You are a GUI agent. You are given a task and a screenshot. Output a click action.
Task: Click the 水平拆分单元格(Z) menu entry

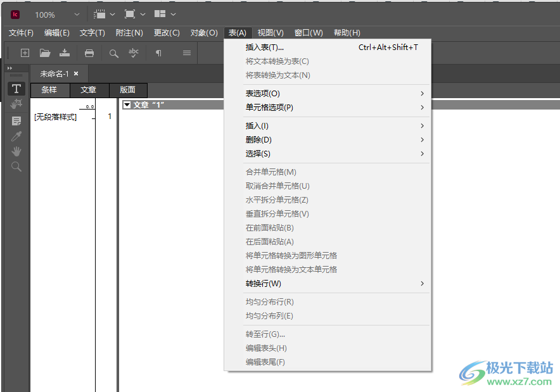click(x=328, y=200)
